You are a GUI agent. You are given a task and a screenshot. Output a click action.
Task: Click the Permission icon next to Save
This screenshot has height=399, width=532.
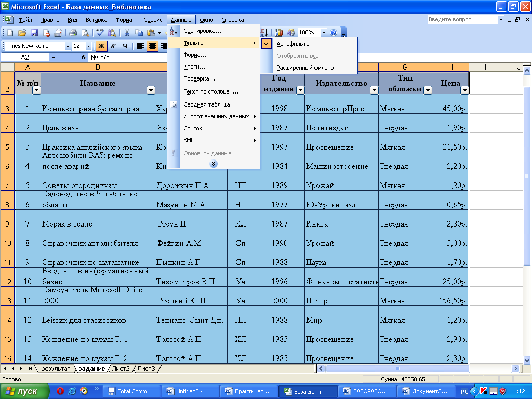pos(46,33)
